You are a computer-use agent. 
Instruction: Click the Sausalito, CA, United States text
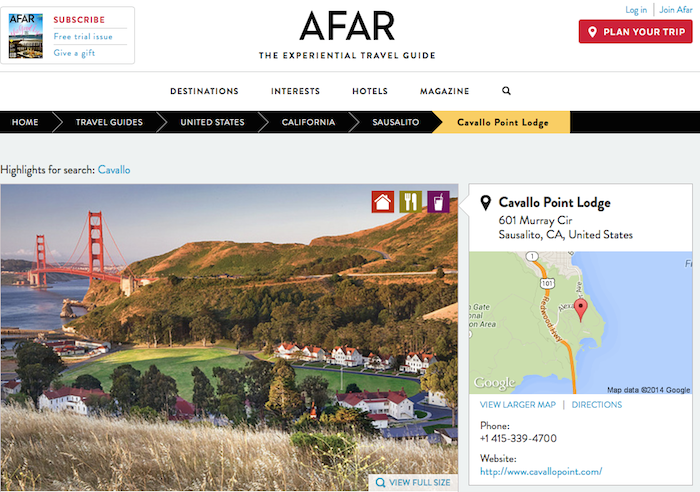click(x=566, y=235)
